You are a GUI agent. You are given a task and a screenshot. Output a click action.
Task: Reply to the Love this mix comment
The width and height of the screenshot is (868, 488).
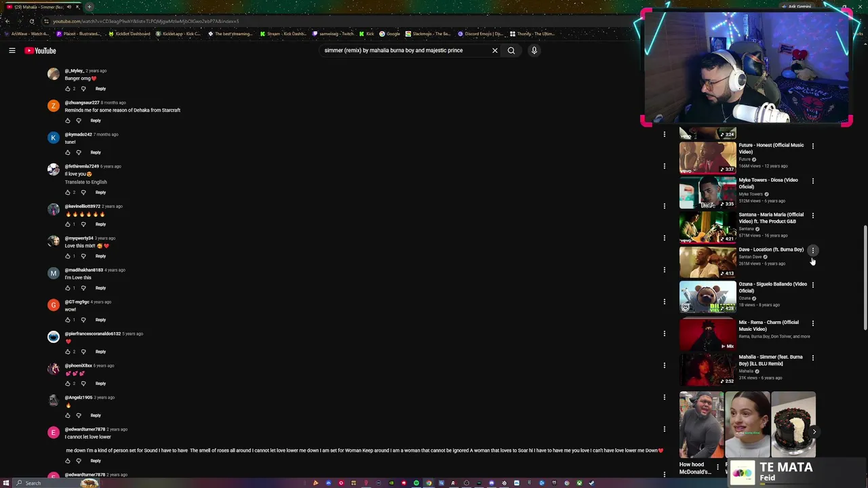(x=100, y=256)
